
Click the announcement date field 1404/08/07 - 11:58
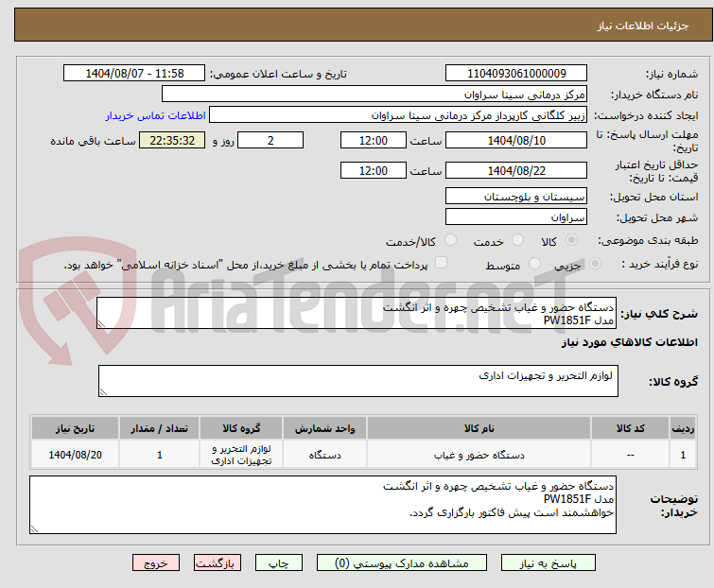[x=134, y=74]
